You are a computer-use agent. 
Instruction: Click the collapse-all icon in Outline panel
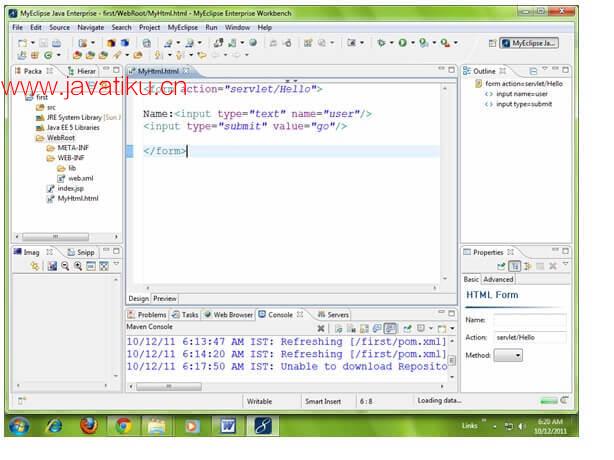pyautogui.click(x=533, y=71)
